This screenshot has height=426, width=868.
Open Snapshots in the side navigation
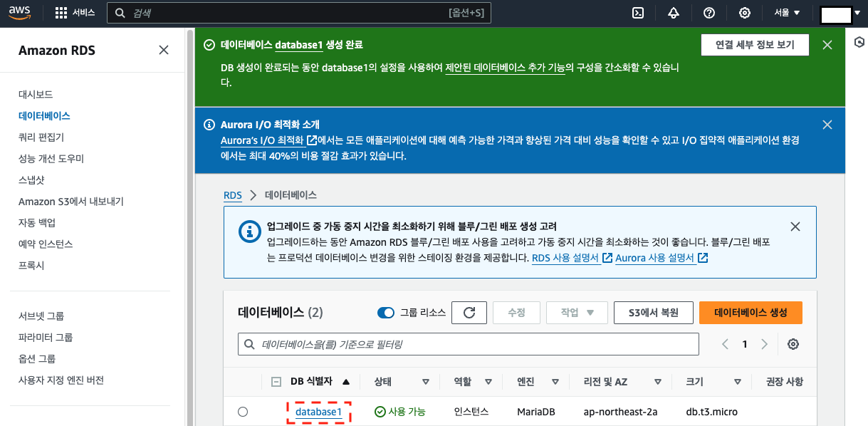pyautogui.click(x=33, y=180)
